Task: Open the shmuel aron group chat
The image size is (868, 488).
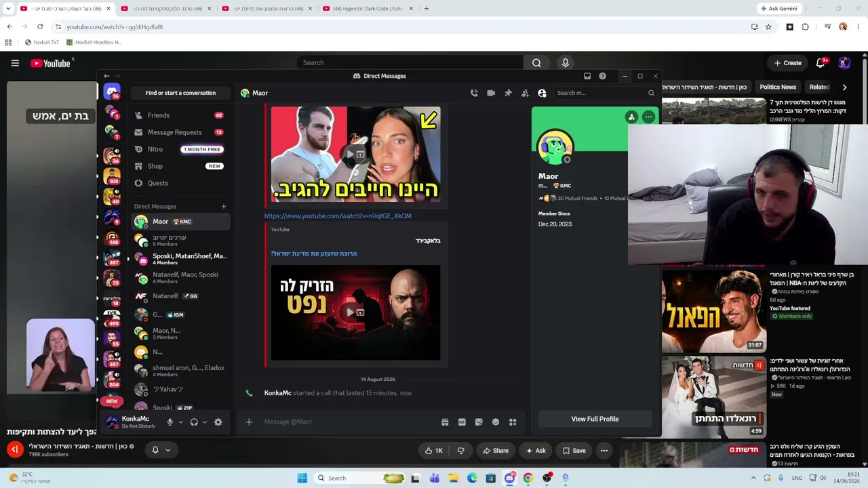Action: 180,371
